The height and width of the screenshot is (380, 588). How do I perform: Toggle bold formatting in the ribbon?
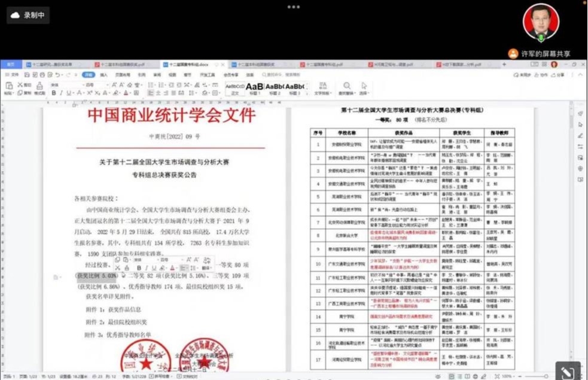[x=54, y=93]
